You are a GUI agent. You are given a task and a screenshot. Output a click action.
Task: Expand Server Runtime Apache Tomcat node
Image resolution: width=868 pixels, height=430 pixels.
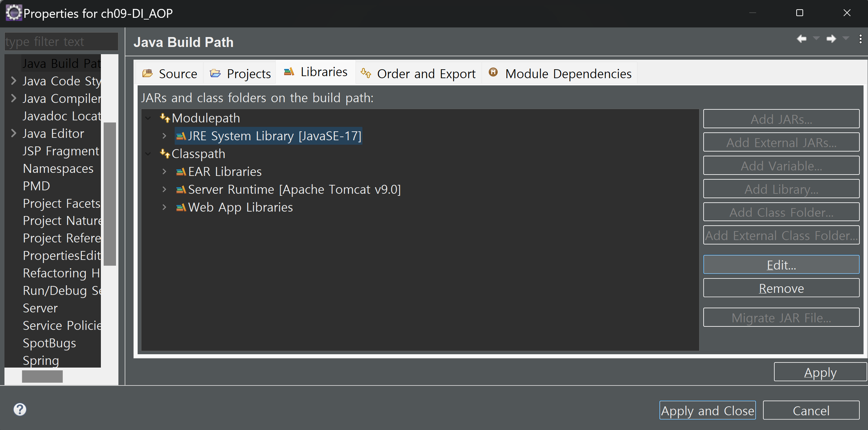[164, 190]
